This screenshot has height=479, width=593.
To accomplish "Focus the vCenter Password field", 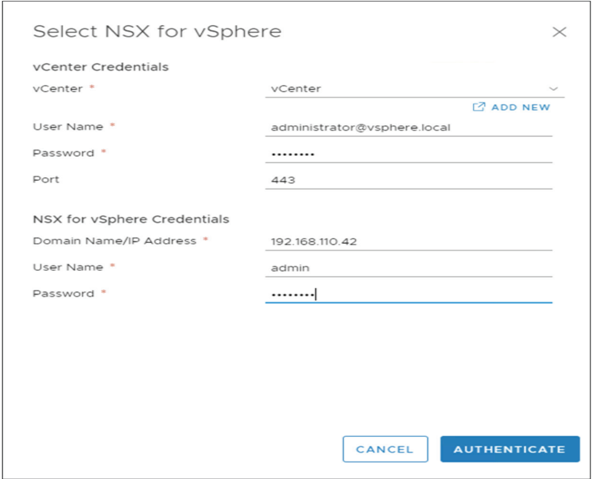I will [x=408, y=154].
